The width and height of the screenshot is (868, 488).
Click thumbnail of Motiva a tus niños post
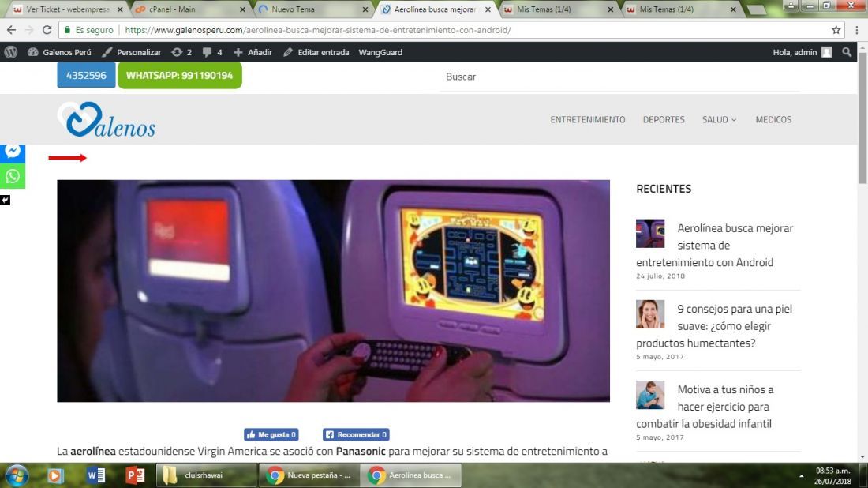click(x=650, y=395)
